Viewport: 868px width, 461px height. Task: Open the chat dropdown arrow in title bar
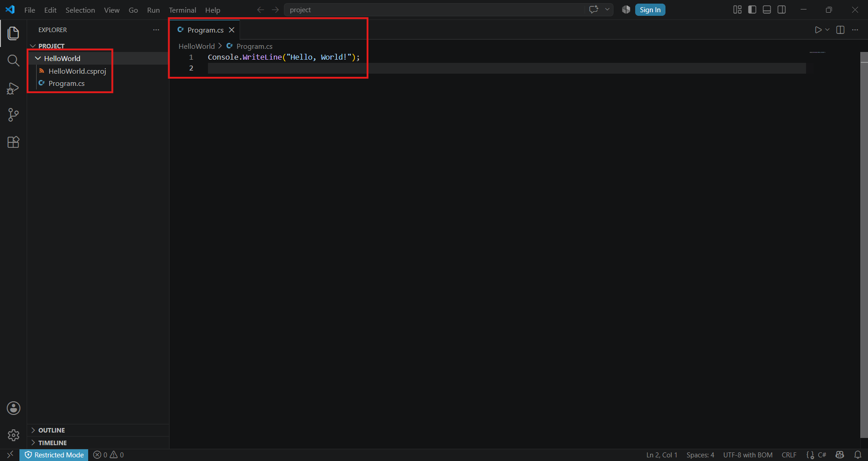607,9
